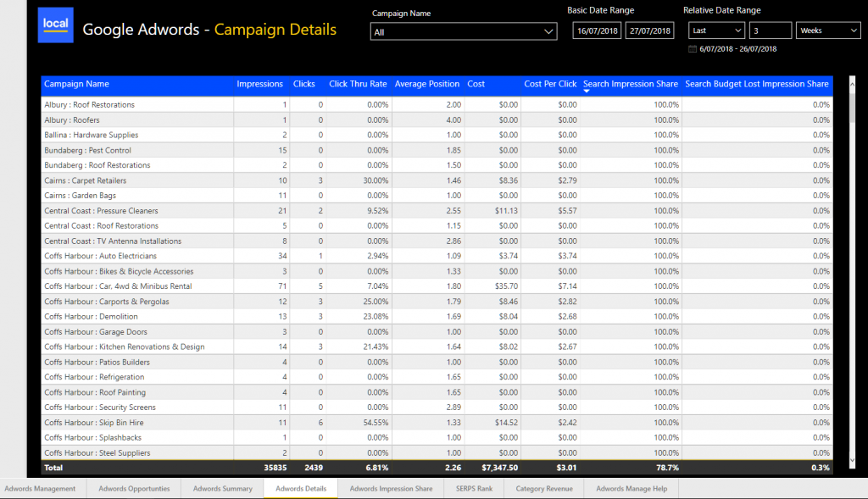Sort by the Cost column header
The image size is (868, 499).
pyautogui.click(x=476, y=84)
